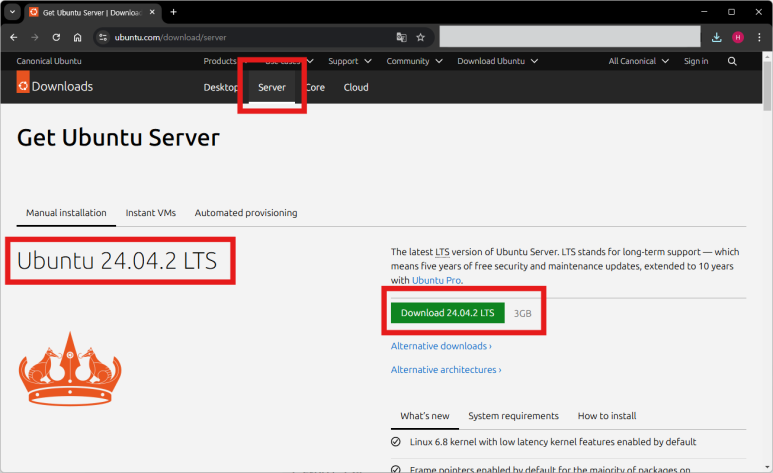
Task: Select the Manual installation tab
Action: tap(66, 213)
